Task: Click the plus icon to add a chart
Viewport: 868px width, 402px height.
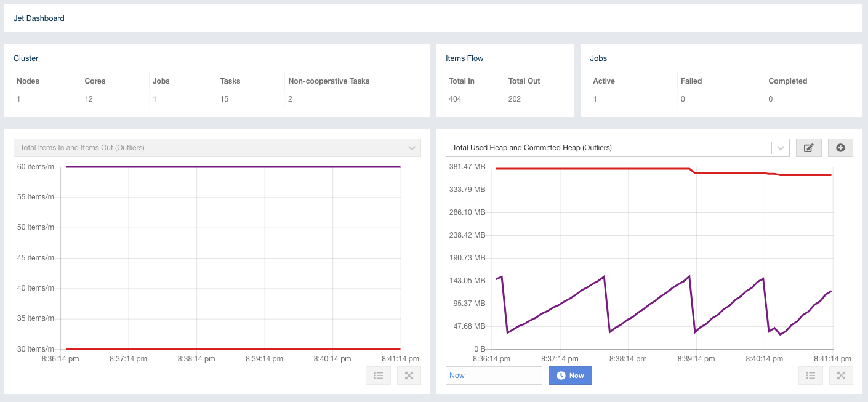Action: (840, 148)
